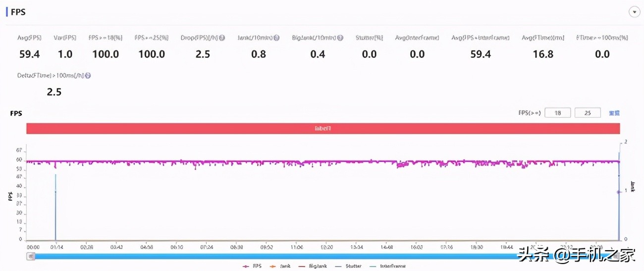Toggle the Jank series in chart legend
The width and height of the screenshot is (644, 271).
[281, 266]
